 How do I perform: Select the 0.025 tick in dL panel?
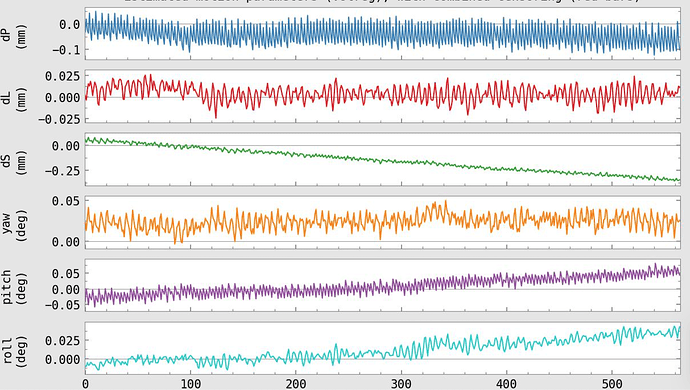62,76
